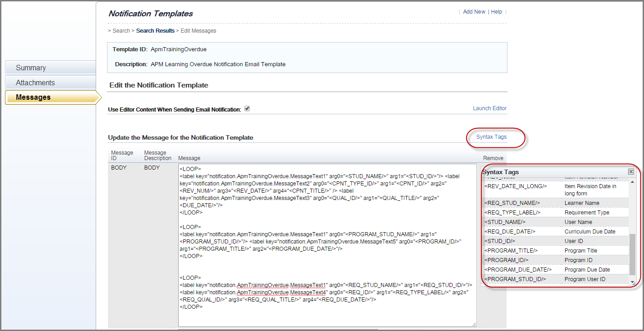Select the <REQ_TYPE_LABEL/> tag row
The image size is (644, 331).
click(x=556, y=213)
